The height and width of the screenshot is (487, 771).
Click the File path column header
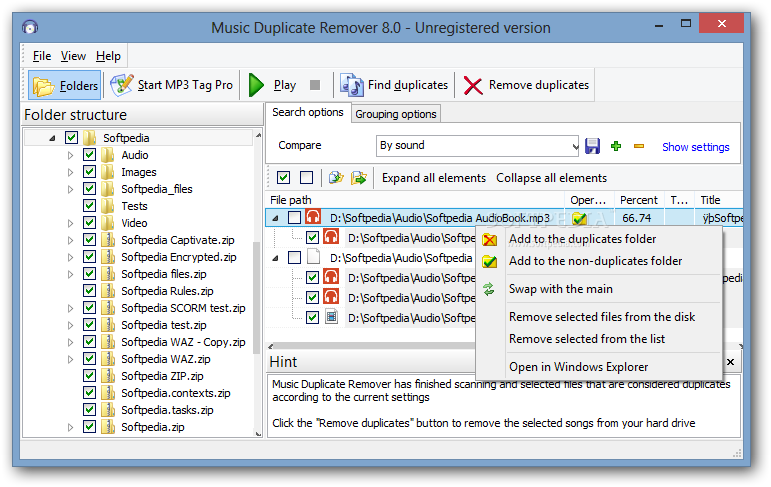[x=415, y=200]
